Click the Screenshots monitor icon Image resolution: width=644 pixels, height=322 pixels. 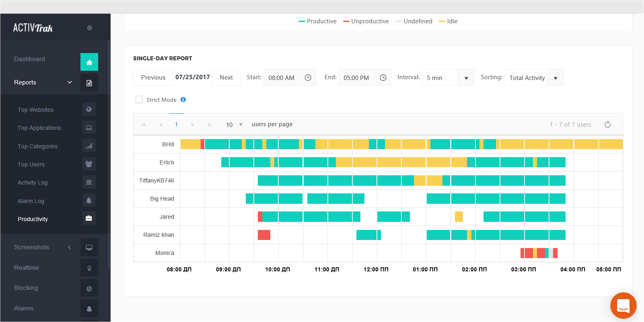[89, 248]
